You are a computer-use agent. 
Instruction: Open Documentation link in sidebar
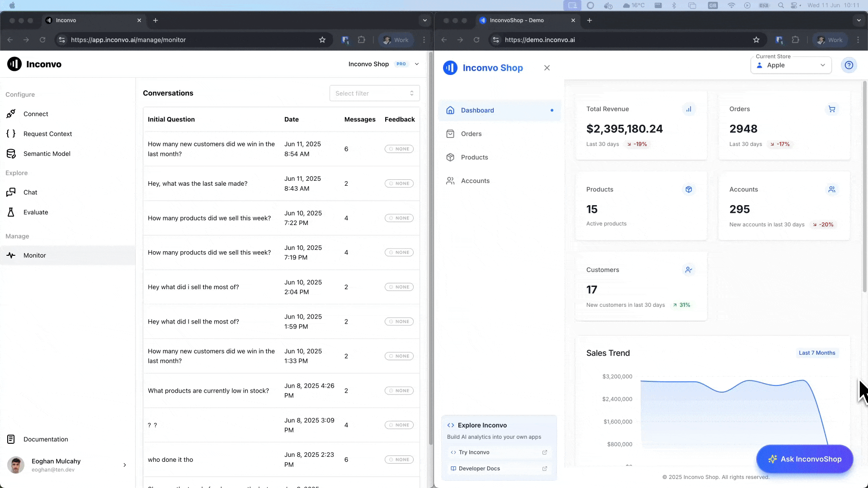pyautogui.click(x=46, y=439)
